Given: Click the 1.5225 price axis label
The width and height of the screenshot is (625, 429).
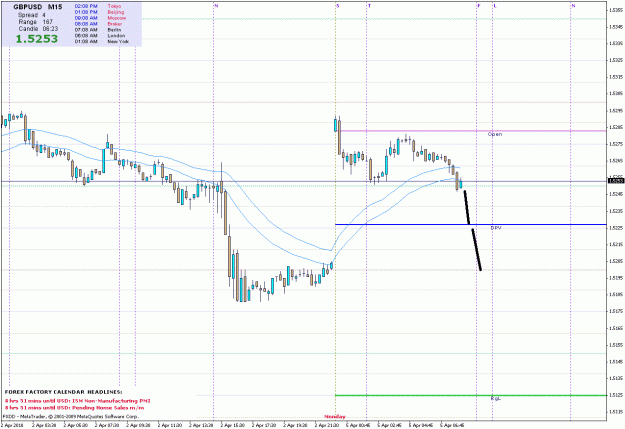Looking at the screenshot, I should coord(616,228).
